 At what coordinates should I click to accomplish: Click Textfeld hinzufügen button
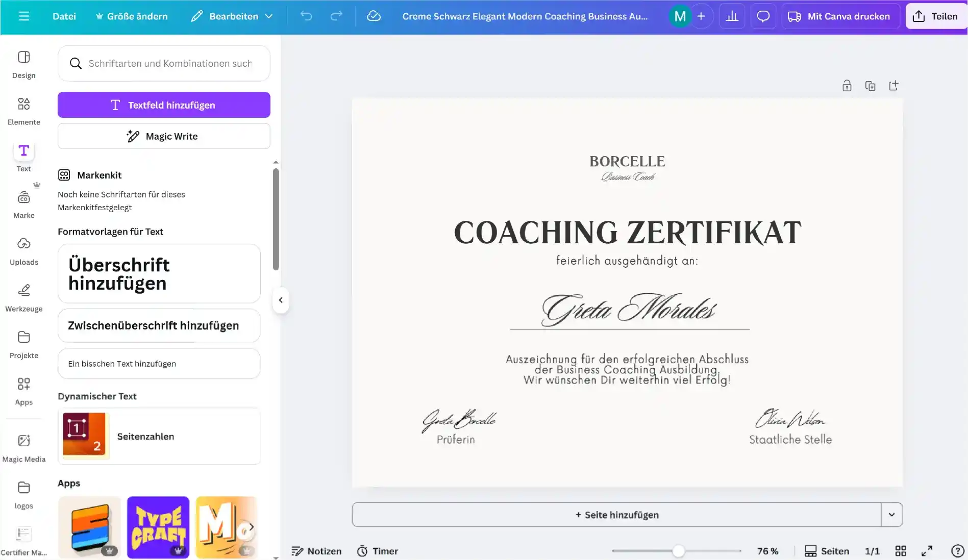click(164, 105)
